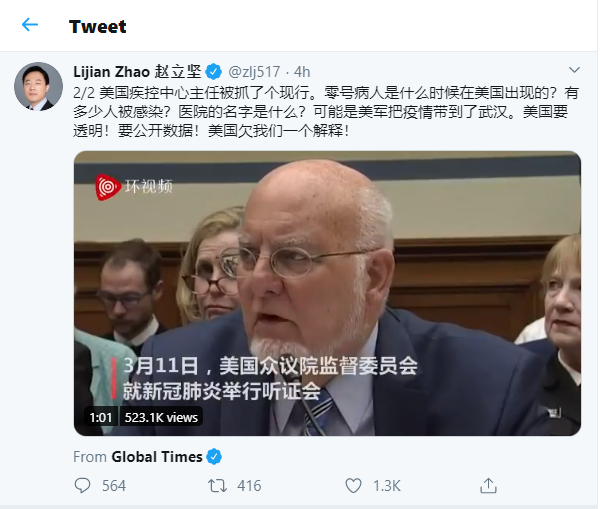Click the Tweet page heading

click(98, 26)
